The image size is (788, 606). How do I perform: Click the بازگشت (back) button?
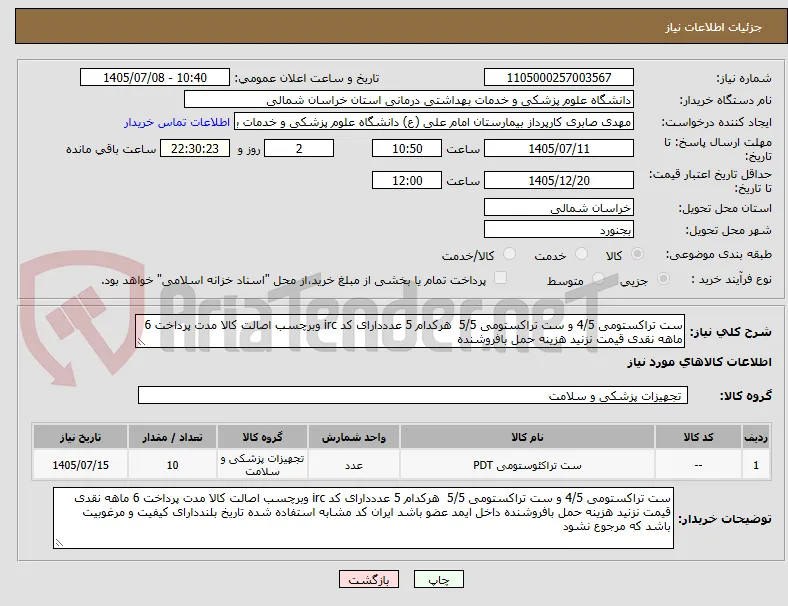tap(369, 579)
